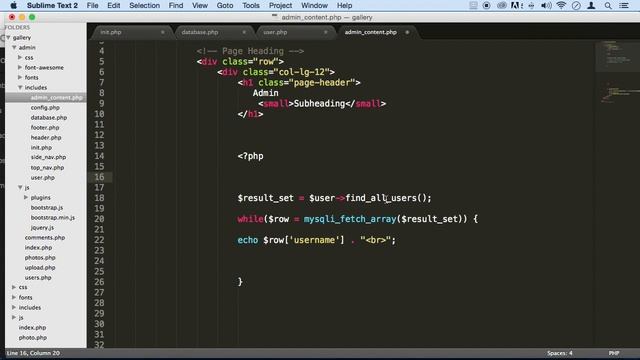Click the Adobe icon in menu bar
Screen dimensions: 640x360
point(516,5)
